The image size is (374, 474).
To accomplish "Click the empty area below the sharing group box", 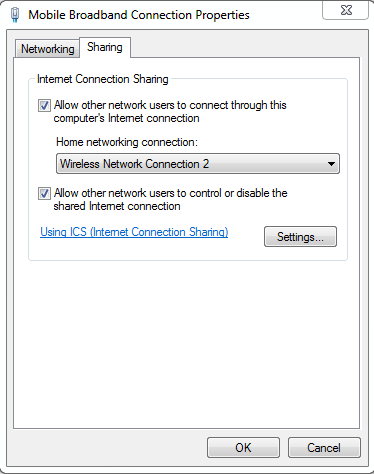I will (x=187, y=343).
